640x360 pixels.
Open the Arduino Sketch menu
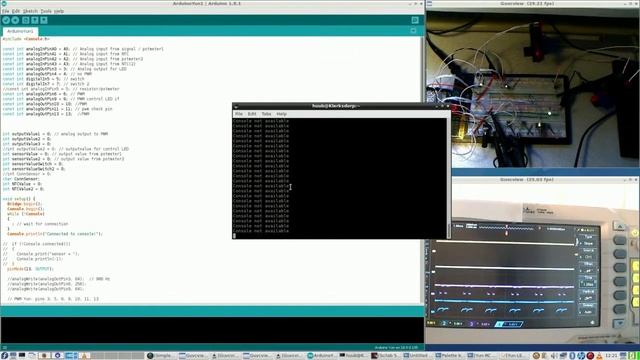pyautogui.click(x=30, y=11)
